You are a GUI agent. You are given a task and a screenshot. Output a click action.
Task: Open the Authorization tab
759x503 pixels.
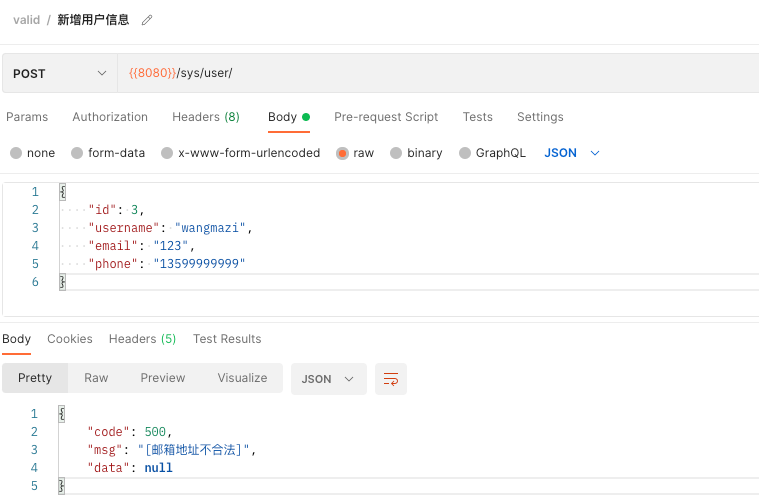pos(110,117)
